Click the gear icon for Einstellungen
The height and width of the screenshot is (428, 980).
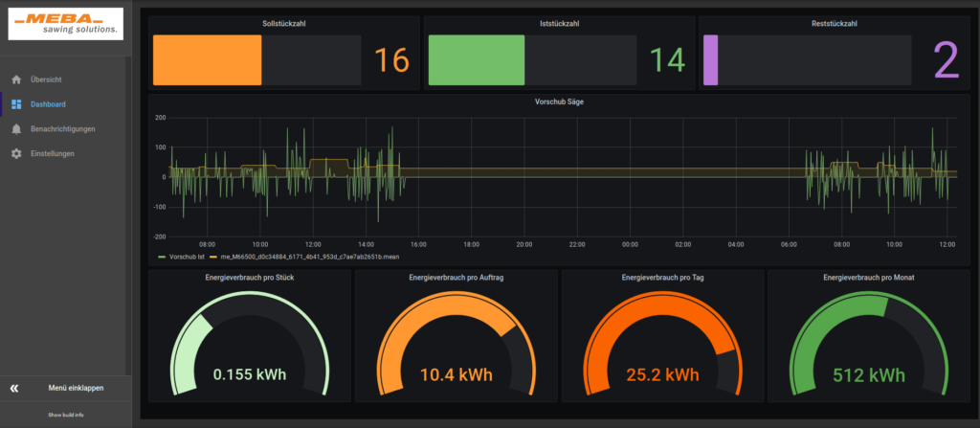(15, 154)
